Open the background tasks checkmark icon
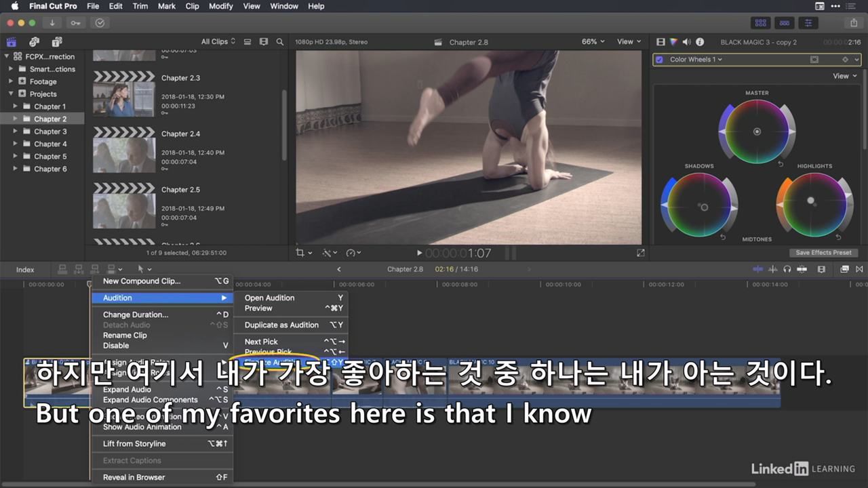868x488 pixels. pyautogui.click(x=100, y=23)
